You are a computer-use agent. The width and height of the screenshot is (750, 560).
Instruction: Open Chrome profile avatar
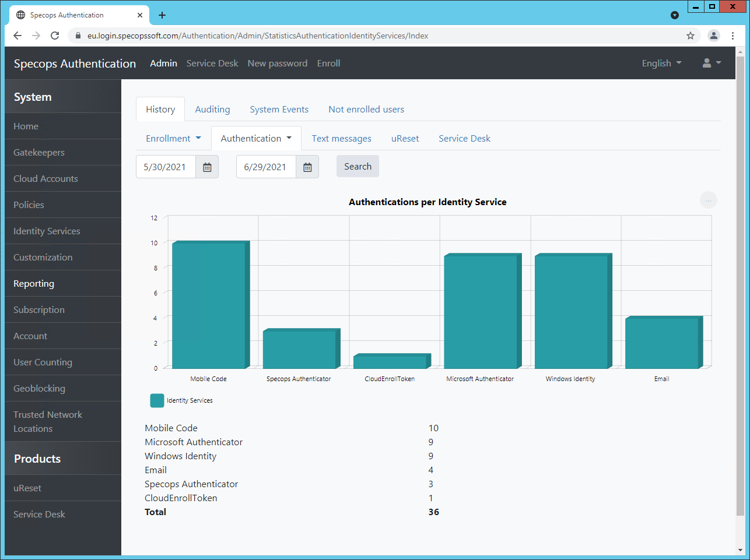714,36
